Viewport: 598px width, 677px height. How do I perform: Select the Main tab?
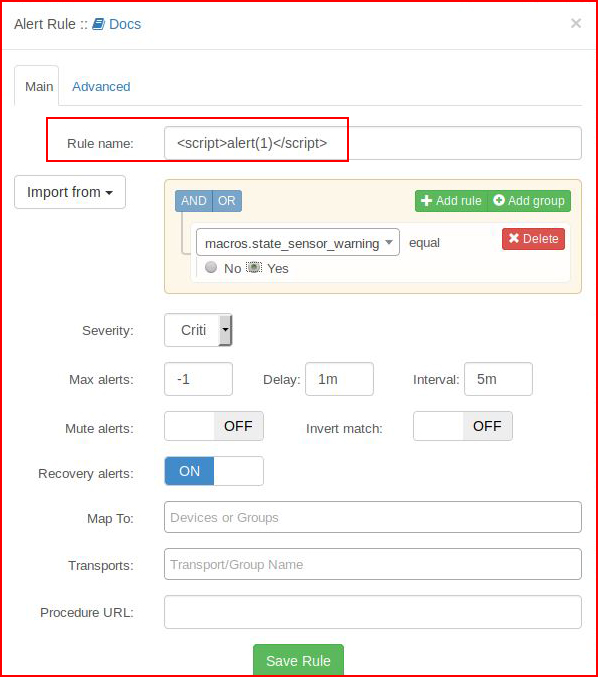pos(39,86)
